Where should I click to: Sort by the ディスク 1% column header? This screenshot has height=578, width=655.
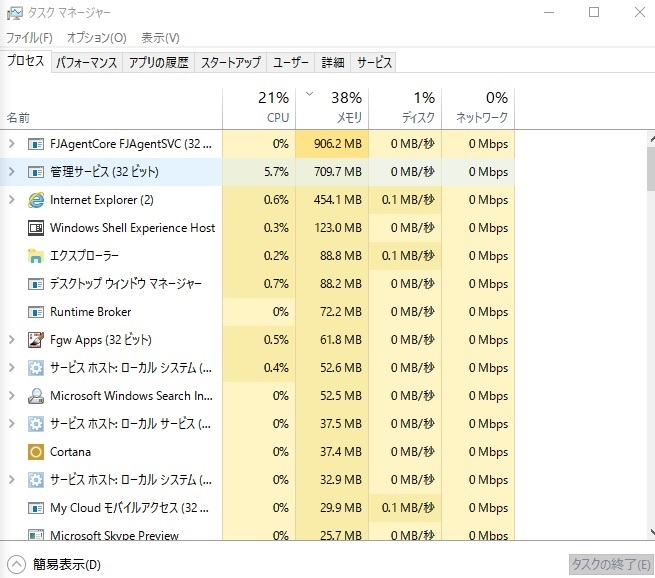(x=405, y=109)
